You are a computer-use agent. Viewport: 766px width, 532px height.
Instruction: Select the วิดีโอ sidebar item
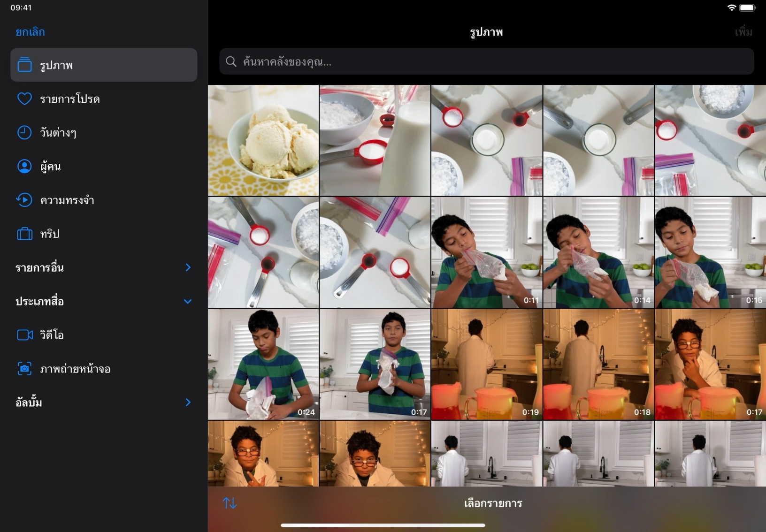[x=52, y=335]
